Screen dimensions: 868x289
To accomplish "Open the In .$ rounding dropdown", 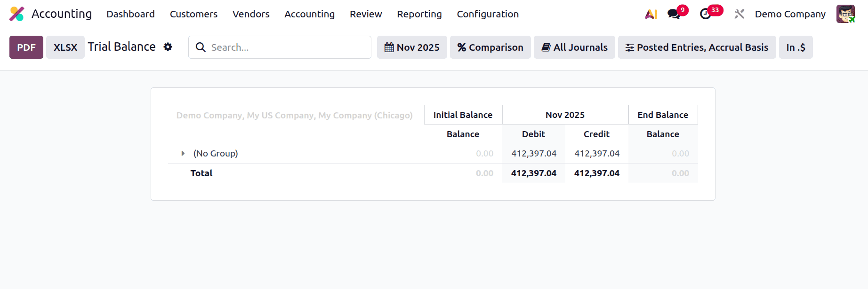I will point(796,47).
